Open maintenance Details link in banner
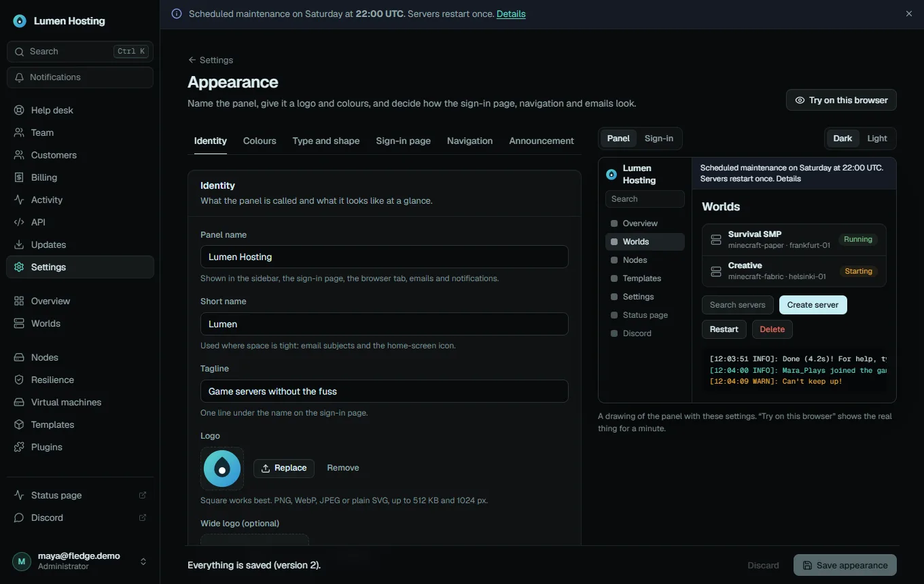Image resolution: width=924 pixels, height=584 pixels. click(511, 14)
